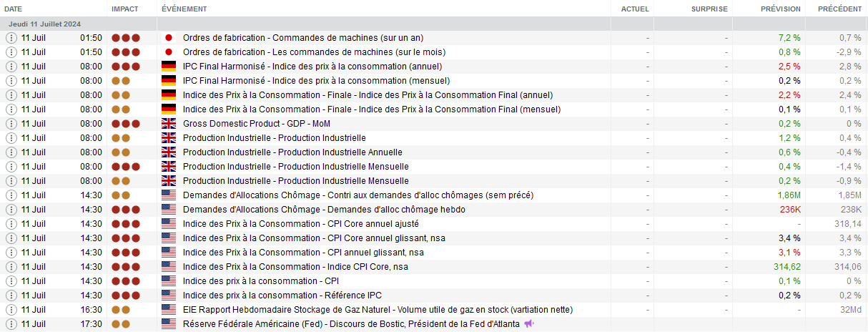Open the Indice CPI Core, nsa event
868x332 pixels.
[x=295, y=267]
